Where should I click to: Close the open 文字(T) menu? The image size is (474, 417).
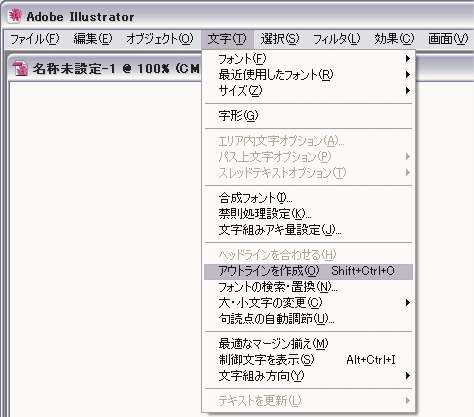click(227, 39)
